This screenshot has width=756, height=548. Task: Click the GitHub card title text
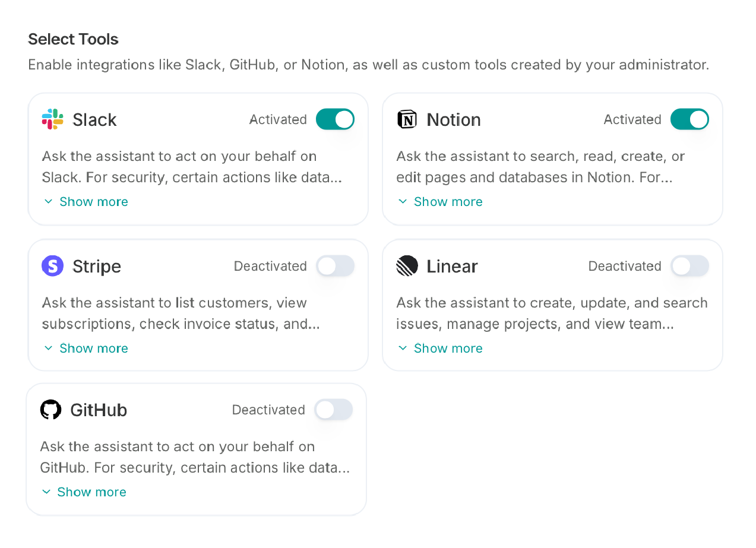point(99,410)
